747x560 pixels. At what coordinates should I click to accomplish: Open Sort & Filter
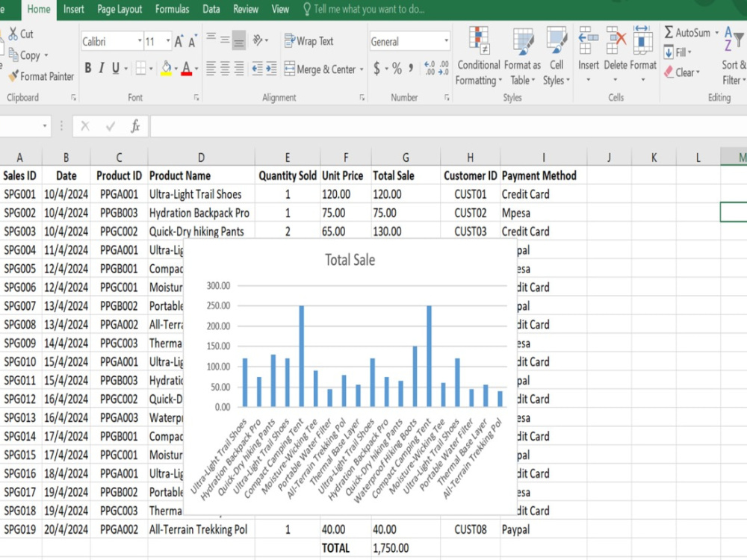734,56
